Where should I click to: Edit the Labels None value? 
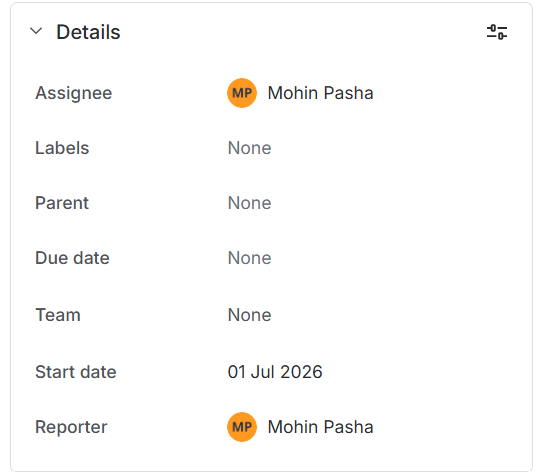tap(250, 148)
